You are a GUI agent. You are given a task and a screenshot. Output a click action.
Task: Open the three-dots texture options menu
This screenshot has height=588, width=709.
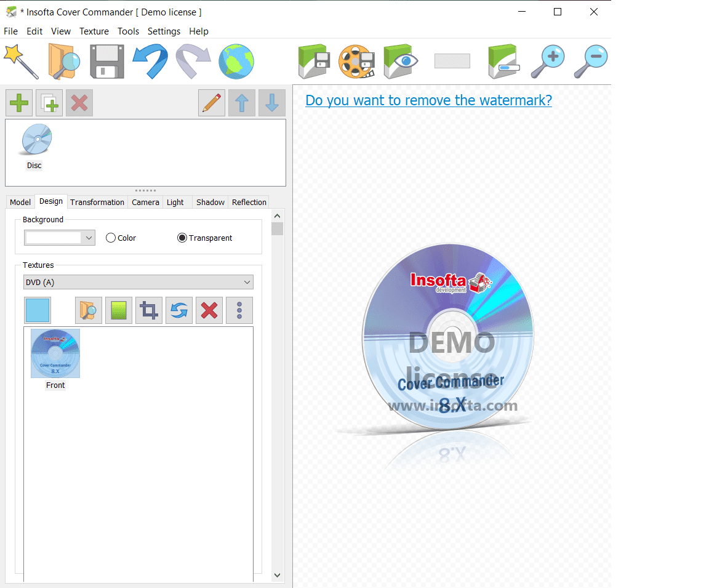(x=239, y=310)
